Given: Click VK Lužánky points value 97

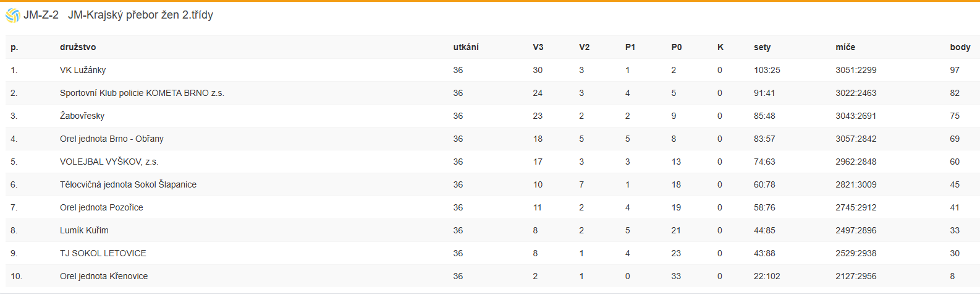Looking at the screenshot, I should [955, 70].
